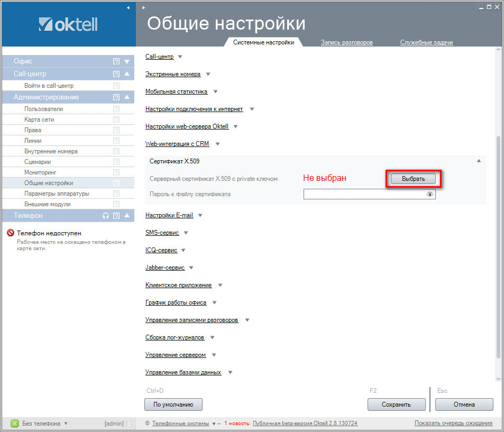Open the Без телефона status dropdown
The image size is (504, 432).
tap(66, 424)
